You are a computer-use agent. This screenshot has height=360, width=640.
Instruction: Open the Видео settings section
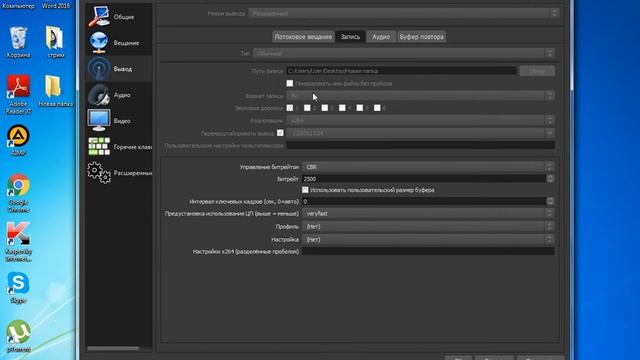click(x=119, y=121)
